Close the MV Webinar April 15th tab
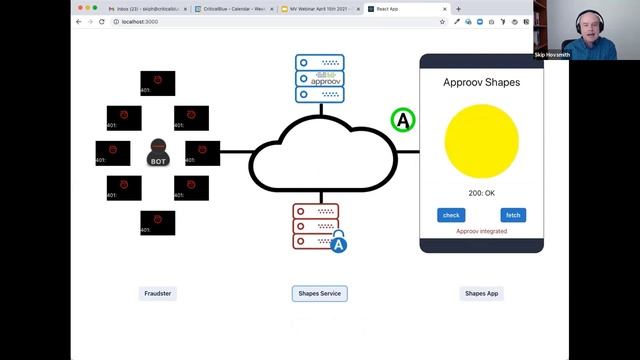The height and width of the screenshot is (360, 640). point(358,9)
